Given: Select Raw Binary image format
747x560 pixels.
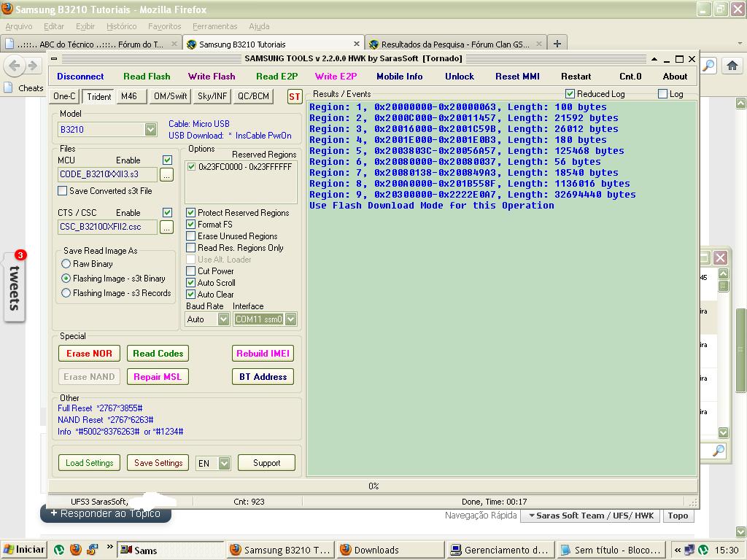Looking at the screenshot, I should pos(66,264).
